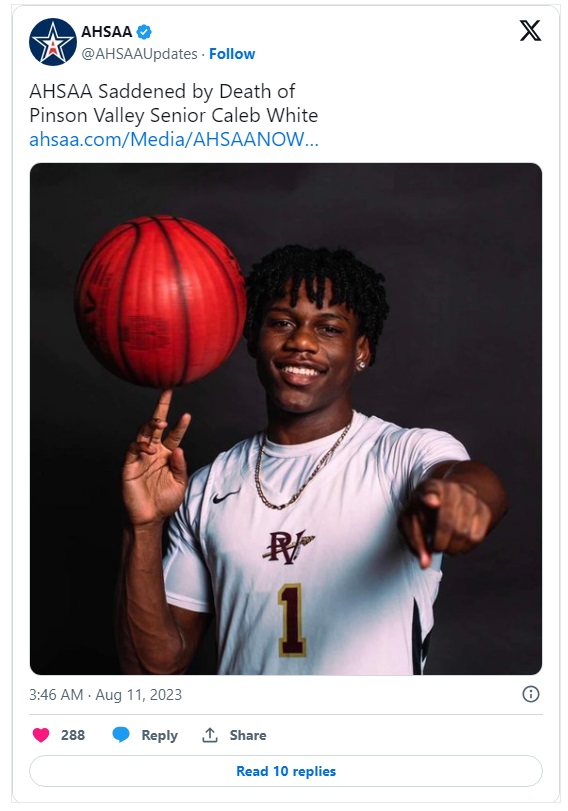Viewport: 568px width, 811px height.
Task: Open the 3:46 AM Aug 11, 2023 timestamp
Action: 106,695
